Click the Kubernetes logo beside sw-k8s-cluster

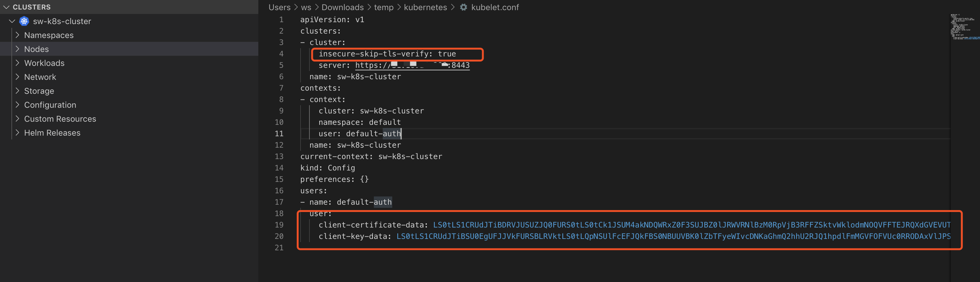coord(23,21)
